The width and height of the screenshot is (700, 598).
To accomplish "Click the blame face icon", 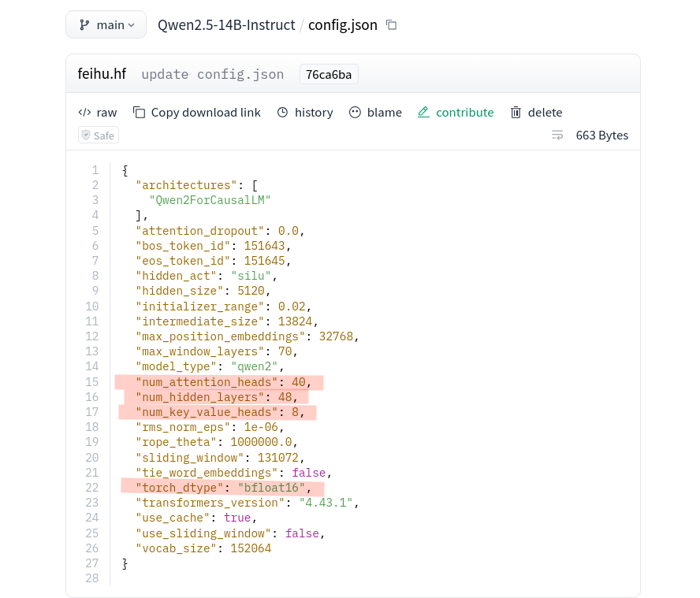I will tap(355, 113).
